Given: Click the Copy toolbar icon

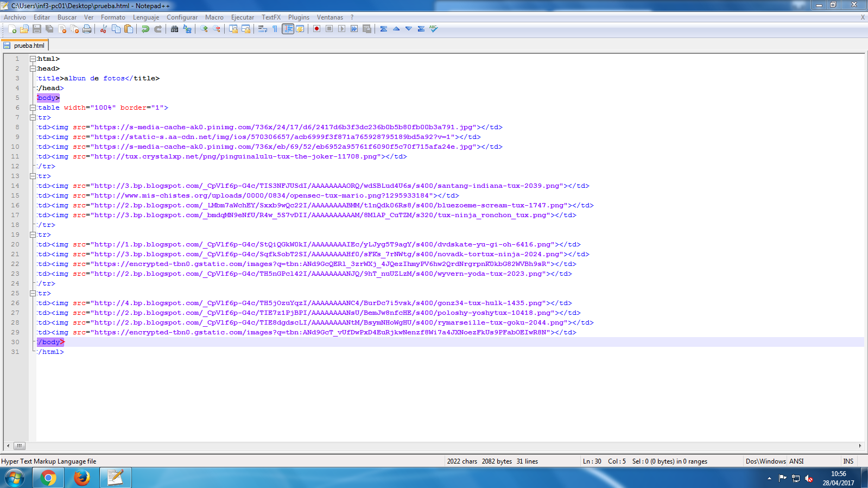Looking at the screenshot, I should click(x=116, y=29).
